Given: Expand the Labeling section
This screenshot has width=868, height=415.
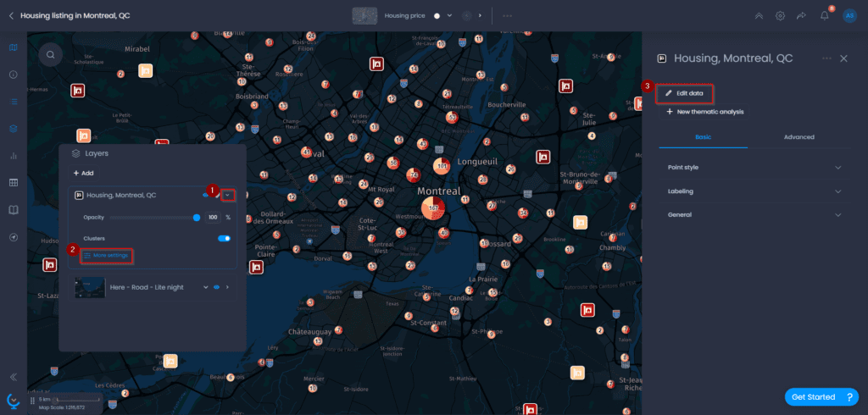Looking at the screenshot, I should [x=754, y=191].
